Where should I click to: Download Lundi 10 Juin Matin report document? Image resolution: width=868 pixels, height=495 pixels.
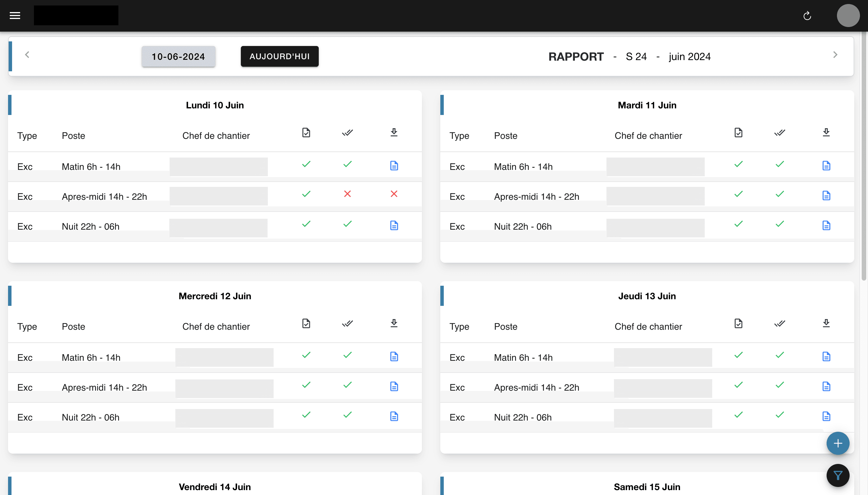(x=394, y=166)
